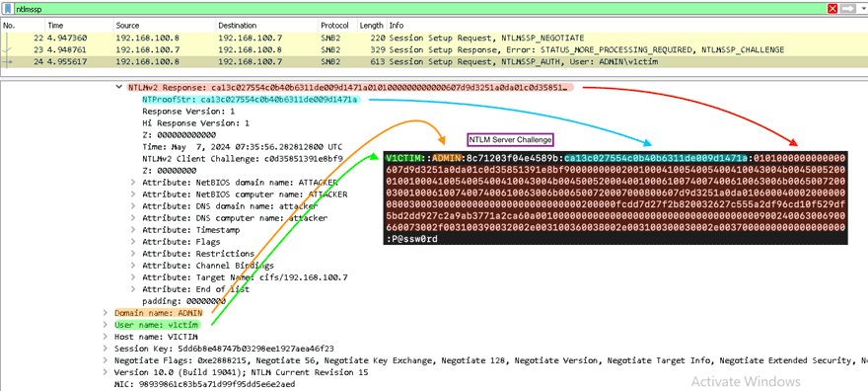Select packet 24 NTLMSSP_AUTH row
868x391 pixels.
(x=434, y=61)
